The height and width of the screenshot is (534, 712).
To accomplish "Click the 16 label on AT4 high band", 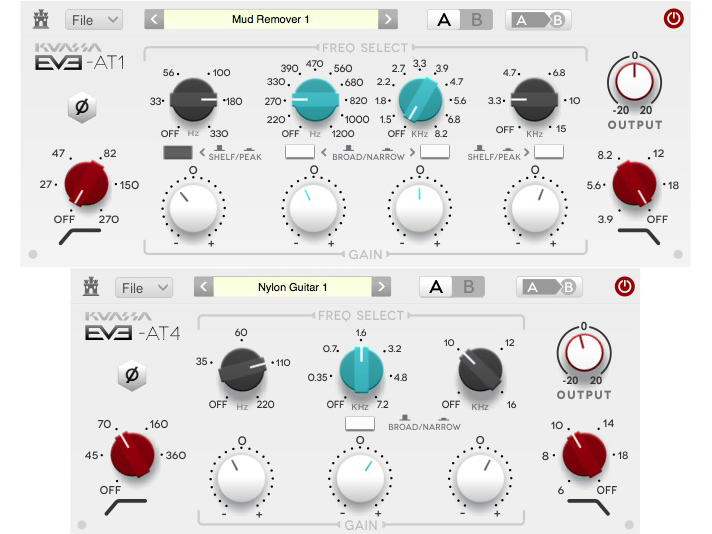I will point(511,404).
